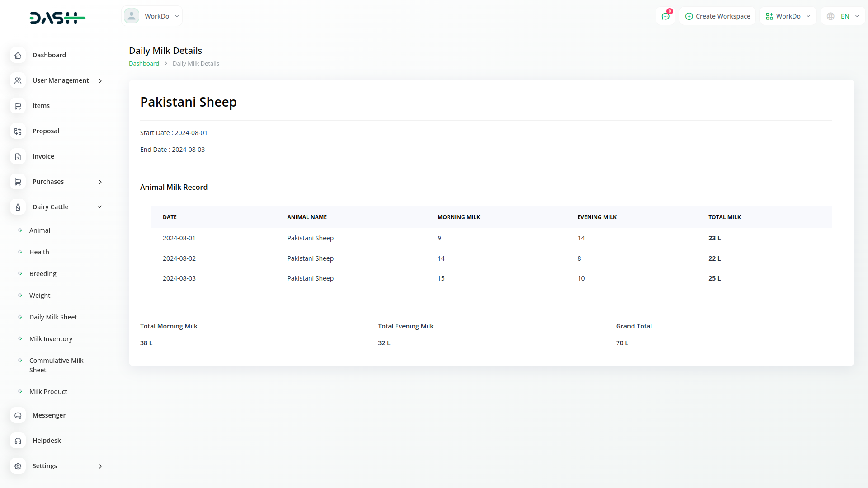Click the Helpdesk headset icon
This screenshot has width=868, height=488.
click(x=18, y=441)
